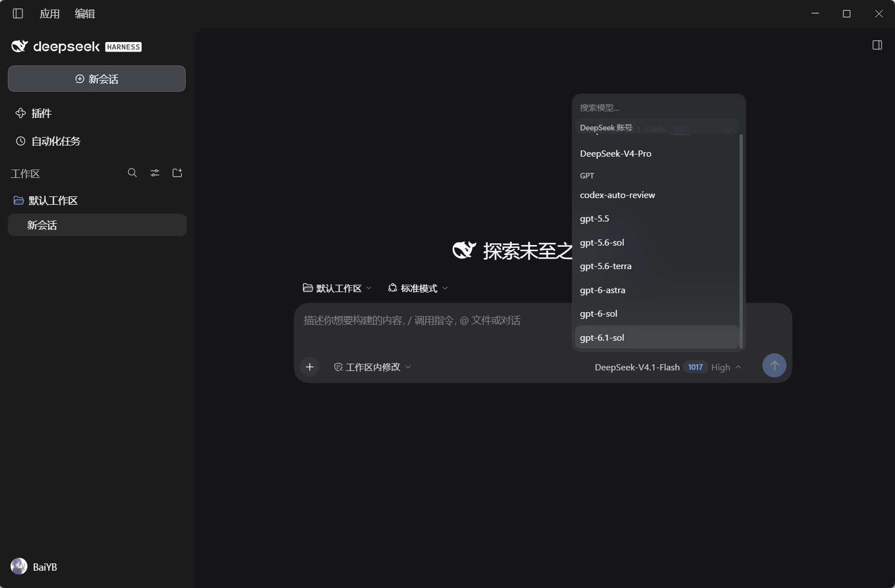
Task: Add a new workspace folder icon
Action: tap(177, 173)
